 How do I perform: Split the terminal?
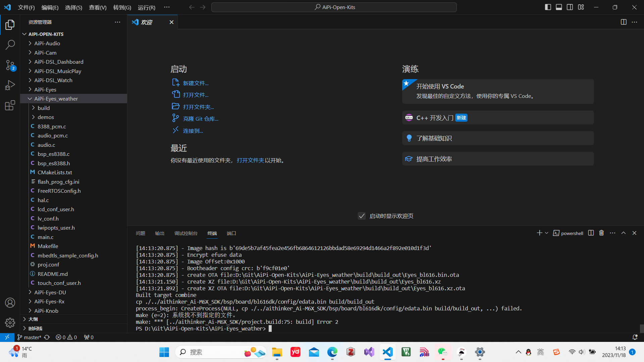[591, 233]
